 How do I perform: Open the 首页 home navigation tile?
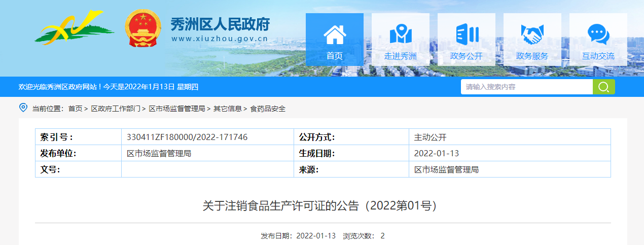(335, 40)
